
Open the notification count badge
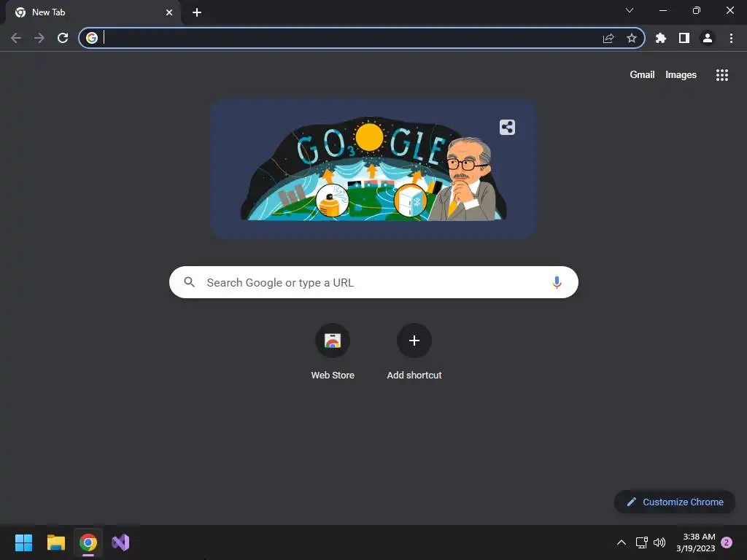click(727, 542)
